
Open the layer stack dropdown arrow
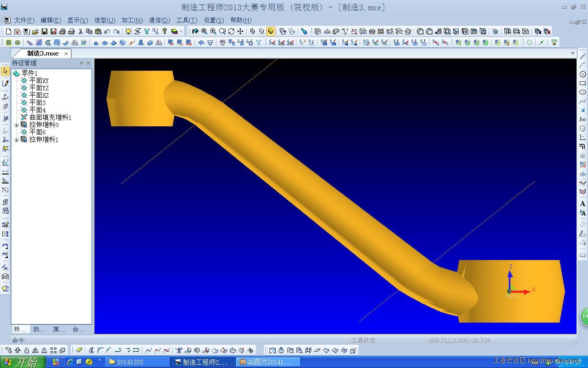pos(181,31)
